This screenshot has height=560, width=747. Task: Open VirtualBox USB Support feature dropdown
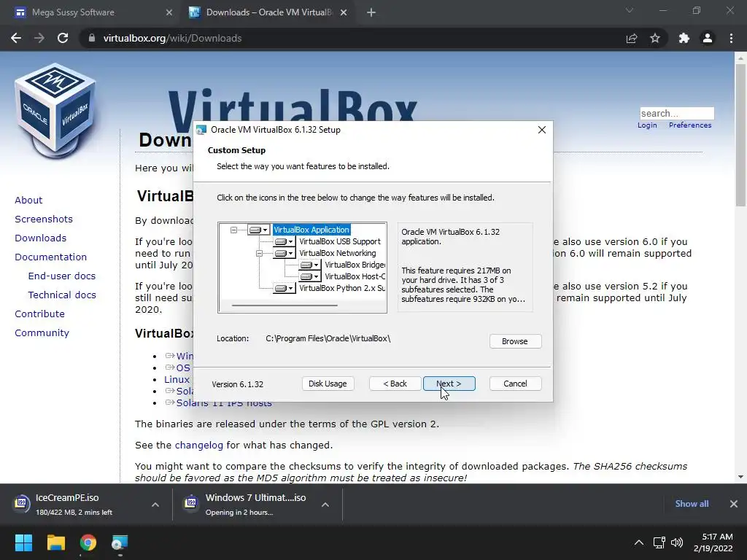285,242
